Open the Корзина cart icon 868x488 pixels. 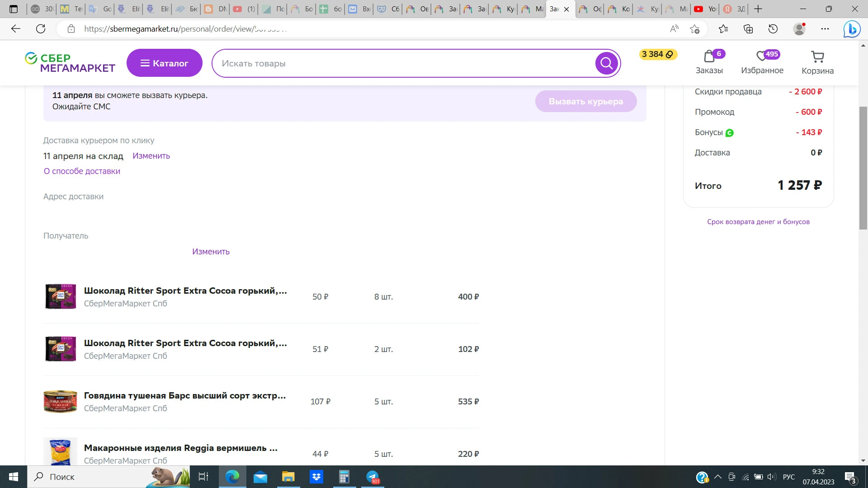[x=817, y=62]
